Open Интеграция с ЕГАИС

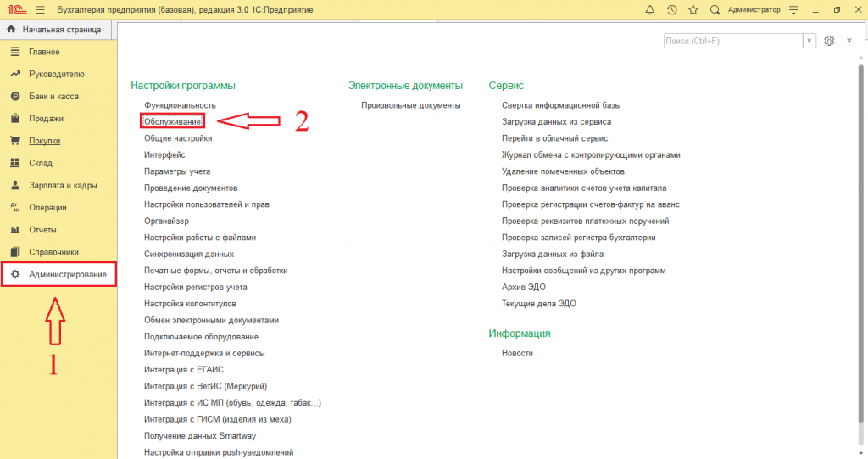tap(184, 370)
